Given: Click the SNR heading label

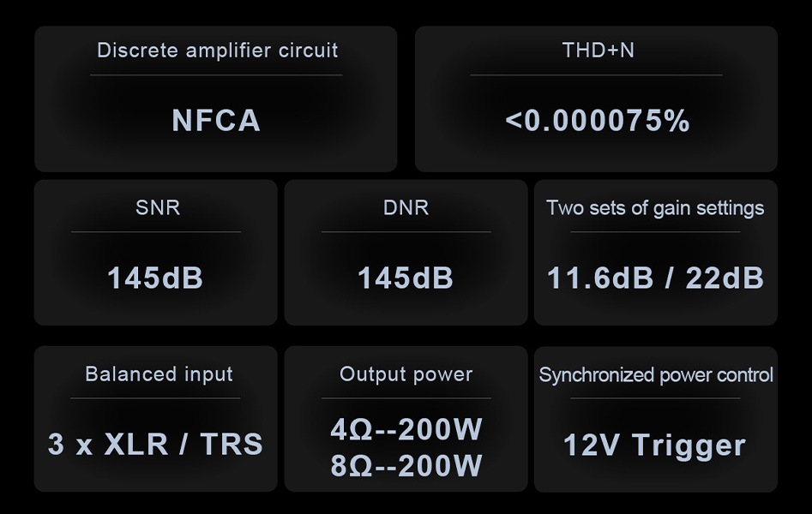Looking at the screenshot, I should coord(158,207).
